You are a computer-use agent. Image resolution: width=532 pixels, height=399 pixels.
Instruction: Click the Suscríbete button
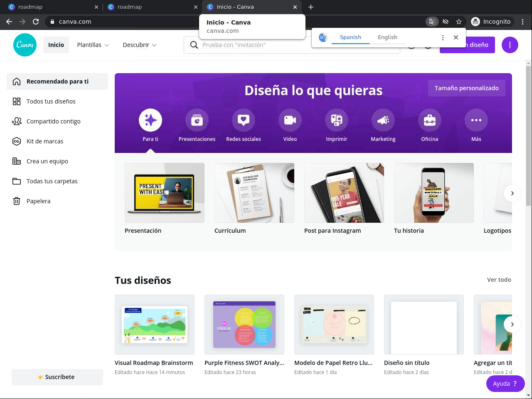tap(57, 377)
